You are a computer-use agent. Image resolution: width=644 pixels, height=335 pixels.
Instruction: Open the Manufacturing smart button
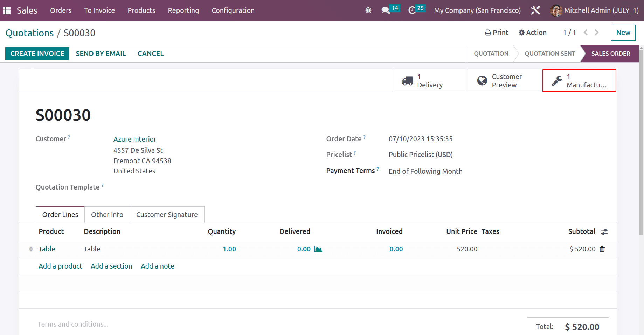(579, 81)
